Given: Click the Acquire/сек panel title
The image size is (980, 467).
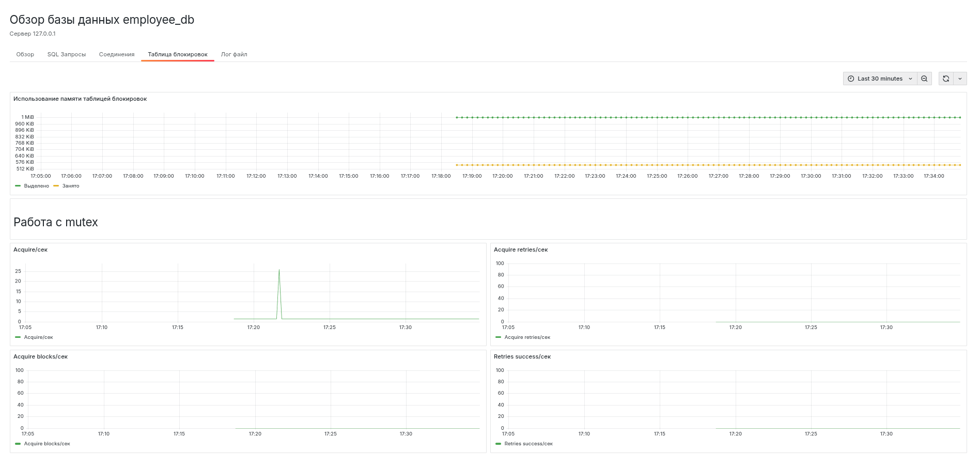Looking at the screenshot, I should [30, 250].
